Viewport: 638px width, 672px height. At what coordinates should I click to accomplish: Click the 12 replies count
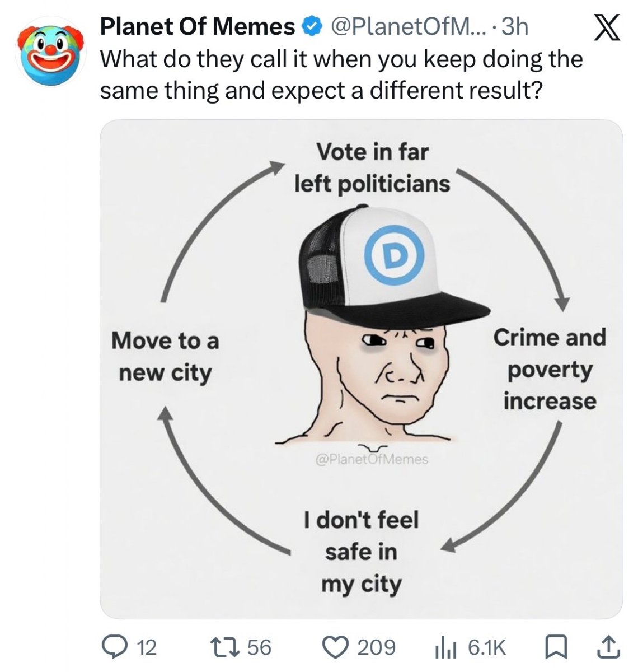(x=147, y=648)
